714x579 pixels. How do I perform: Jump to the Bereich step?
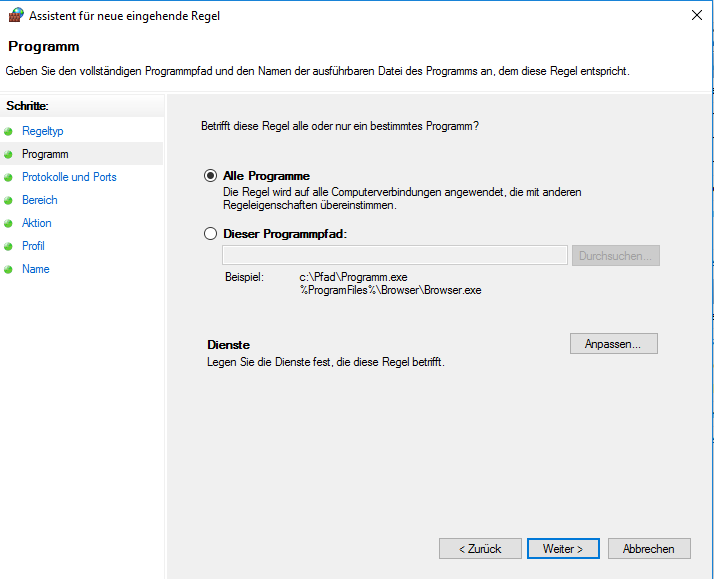[40, 200]
